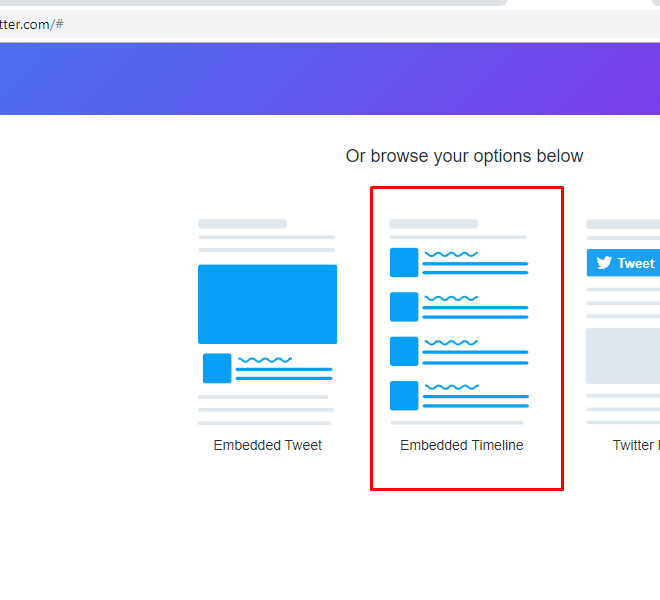Click 'Or browse your options below' heading

click(x=464, y=156)
